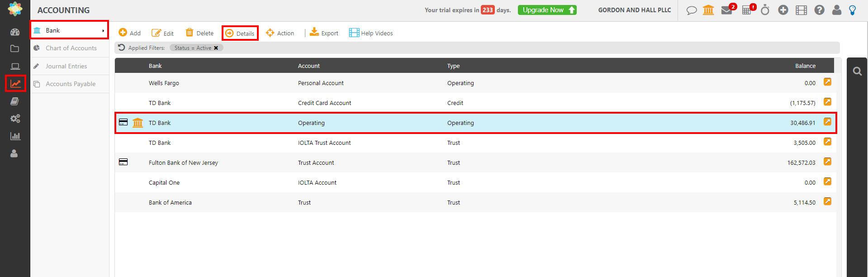The image size is (868, 277).
Task: Open the chat bubble icon in header
Action: click(x=691, y=10)
